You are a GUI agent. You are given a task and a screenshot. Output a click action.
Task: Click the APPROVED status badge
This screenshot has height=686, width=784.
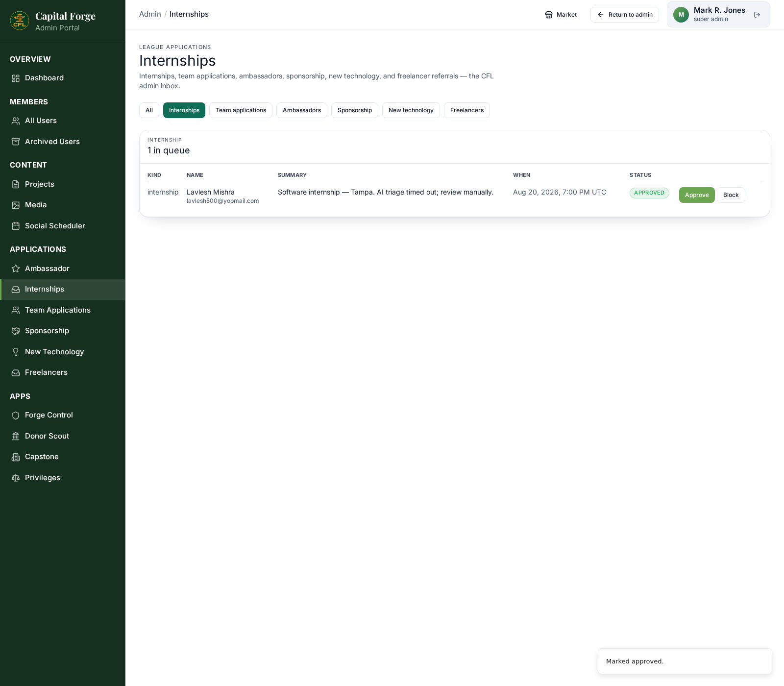coord(649,193)
